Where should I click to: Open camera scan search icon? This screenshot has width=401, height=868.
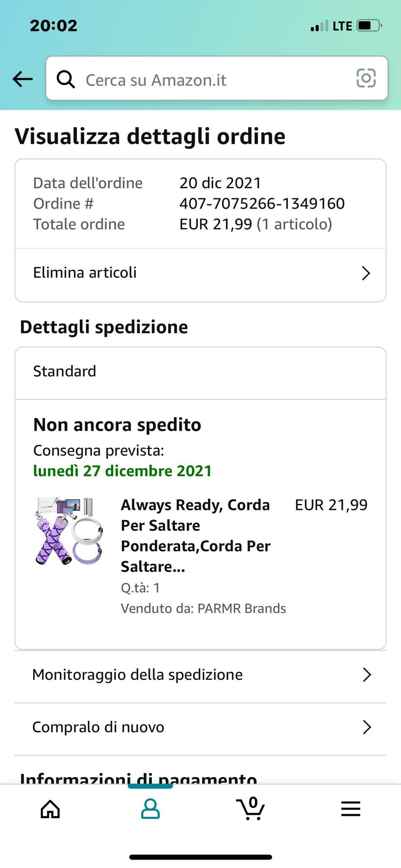coord(366,78)
